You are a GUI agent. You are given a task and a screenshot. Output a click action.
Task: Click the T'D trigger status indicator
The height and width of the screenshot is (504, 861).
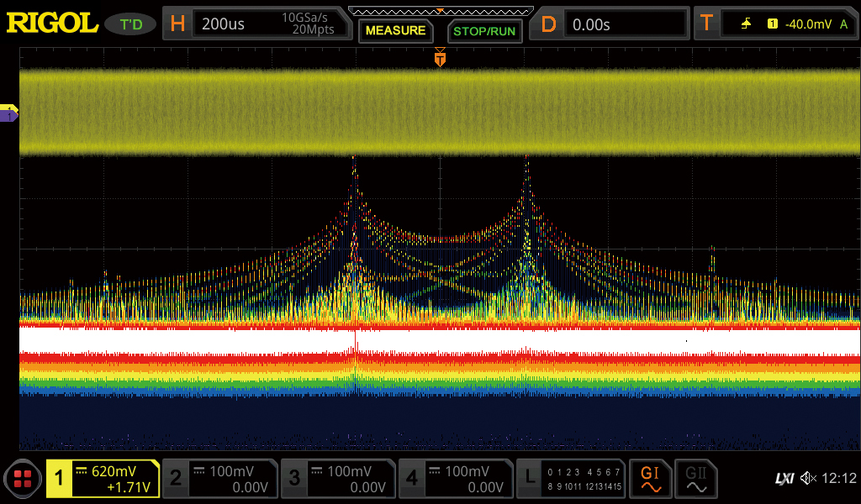[130, 24]
